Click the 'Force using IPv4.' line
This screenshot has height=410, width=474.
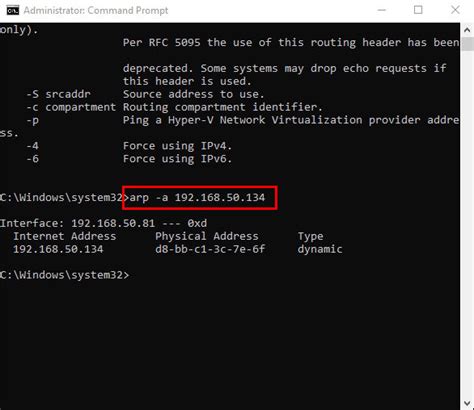pyautogui.click(x=177, y=146)
